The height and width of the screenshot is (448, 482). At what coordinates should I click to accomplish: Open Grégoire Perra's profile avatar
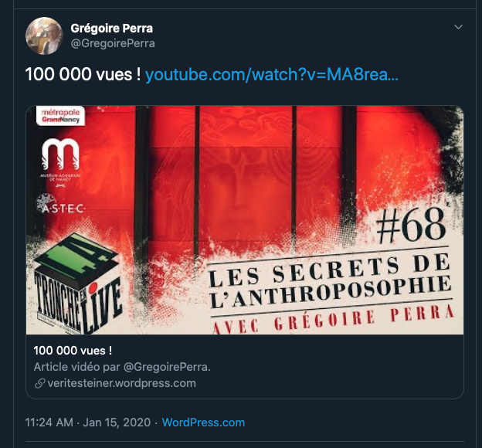pyautogui.click(x=44, y=36)
